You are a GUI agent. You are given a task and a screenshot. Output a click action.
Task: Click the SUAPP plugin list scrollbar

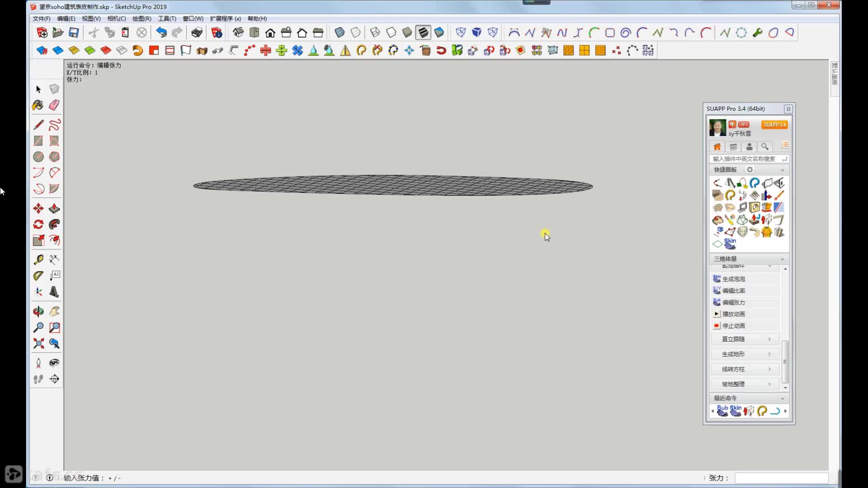coord(785,361)
